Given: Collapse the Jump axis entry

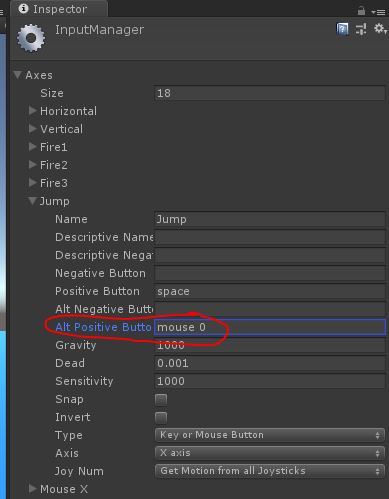Looking at the screenshot, I should (32, 201).
